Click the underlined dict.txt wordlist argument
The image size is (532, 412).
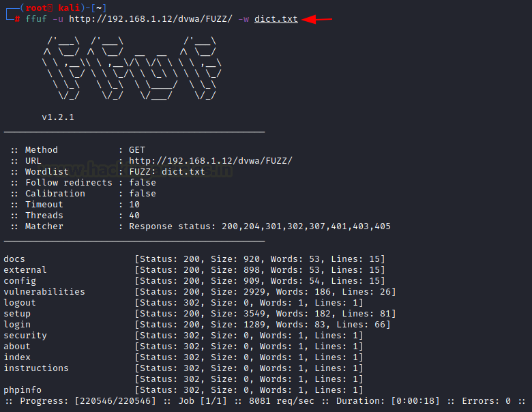tap(276, 19)
